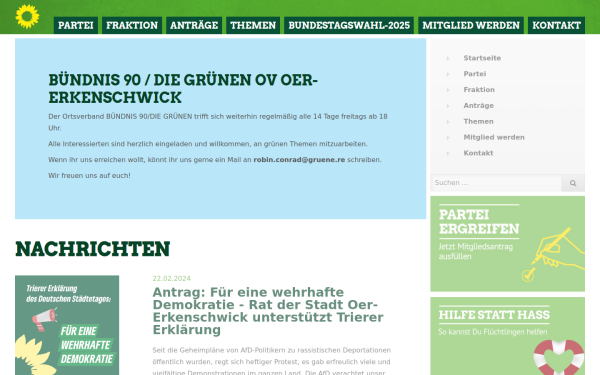Image resolution: width=600 pixels, height=375 pixels.
Task: Click the article date 22.02.2024
Action: pos(171,279)
